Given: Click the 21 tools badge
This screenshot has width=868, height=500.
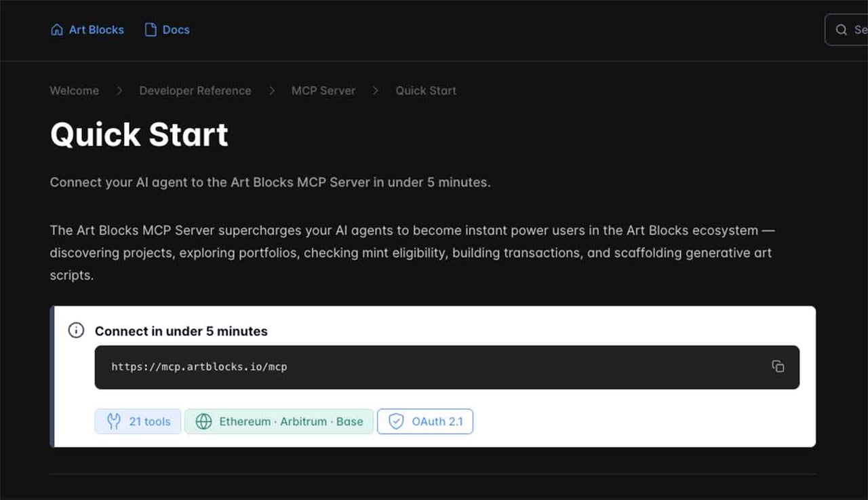Looking at the screenshot, I should 138,421.
